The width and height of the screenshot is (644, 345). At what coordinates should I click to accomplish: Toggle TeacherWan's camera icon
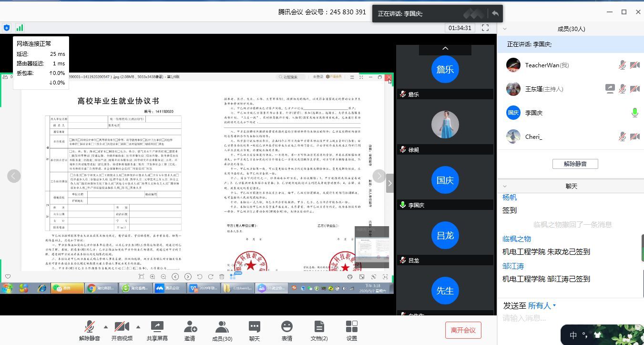pos(635,65)
